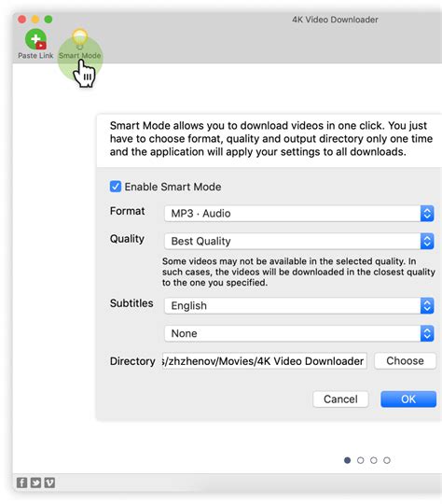442x504 pixels.
Task: Open Smart Mode lightbulb icon
Action: [79, 38]
